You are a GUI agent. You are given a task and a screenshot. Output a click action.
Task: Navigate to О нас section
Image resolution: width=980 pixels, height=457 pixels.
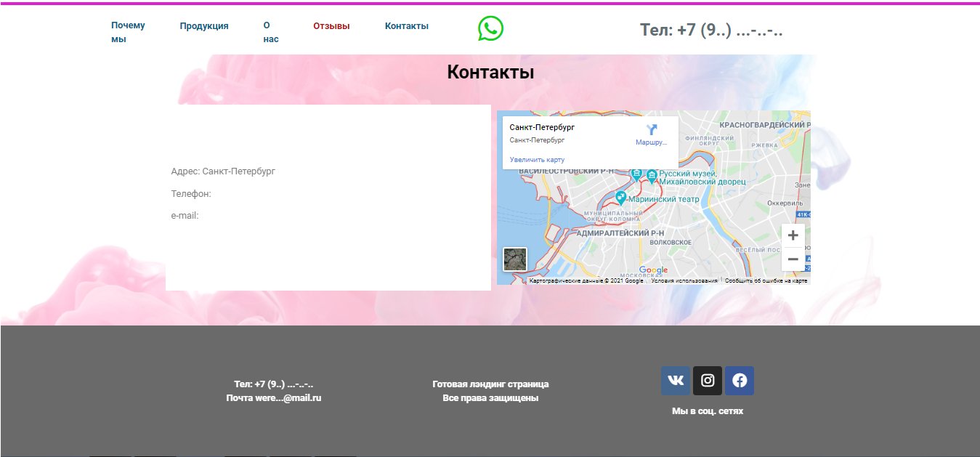271,32
